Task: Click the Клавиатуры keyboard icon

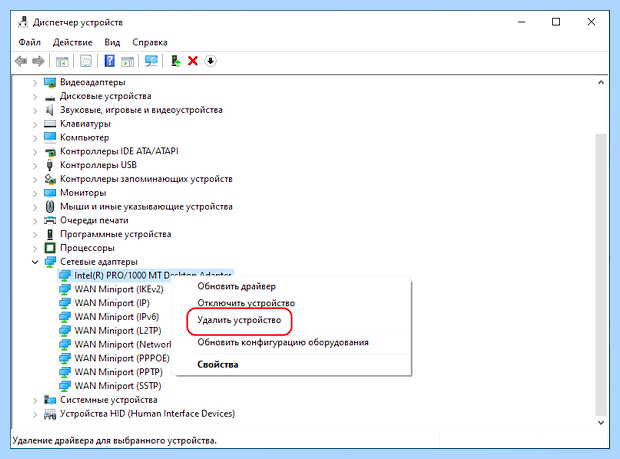Action: (x=50, y=124)
